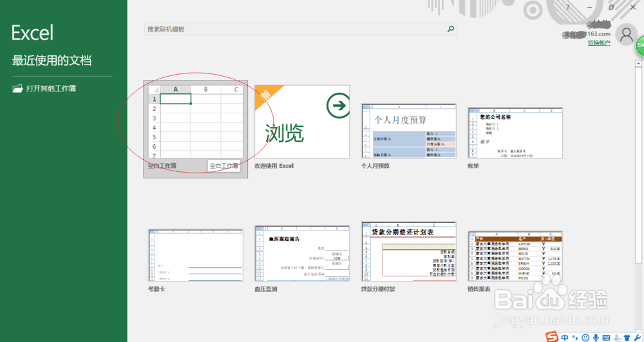Open the emoji smiley icon in IME bar
This screenshot has width=644, height=342.
(x=585, y=338)
